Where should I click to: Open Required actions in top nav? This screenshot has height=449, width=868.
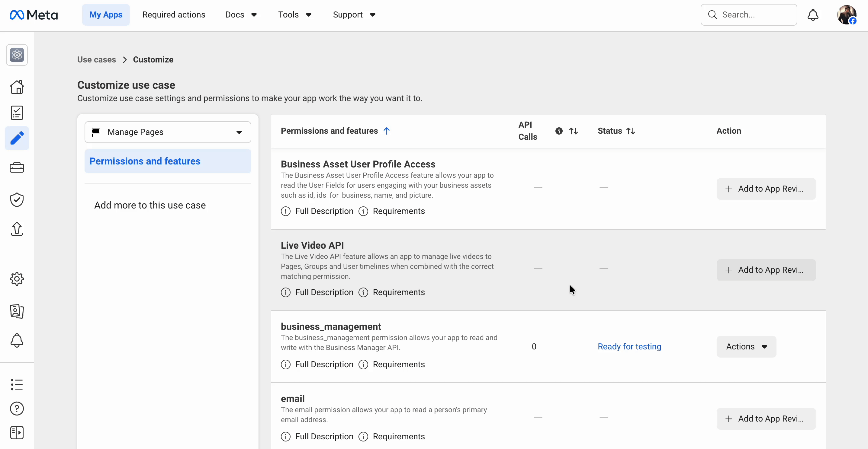point(174,15)
